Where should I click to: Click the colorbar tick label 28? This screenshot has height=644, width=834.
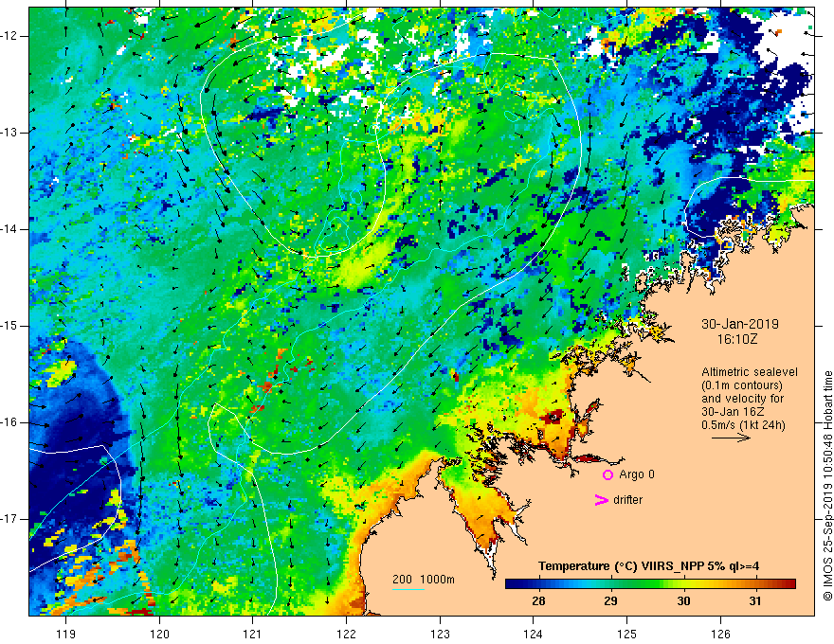538,601
